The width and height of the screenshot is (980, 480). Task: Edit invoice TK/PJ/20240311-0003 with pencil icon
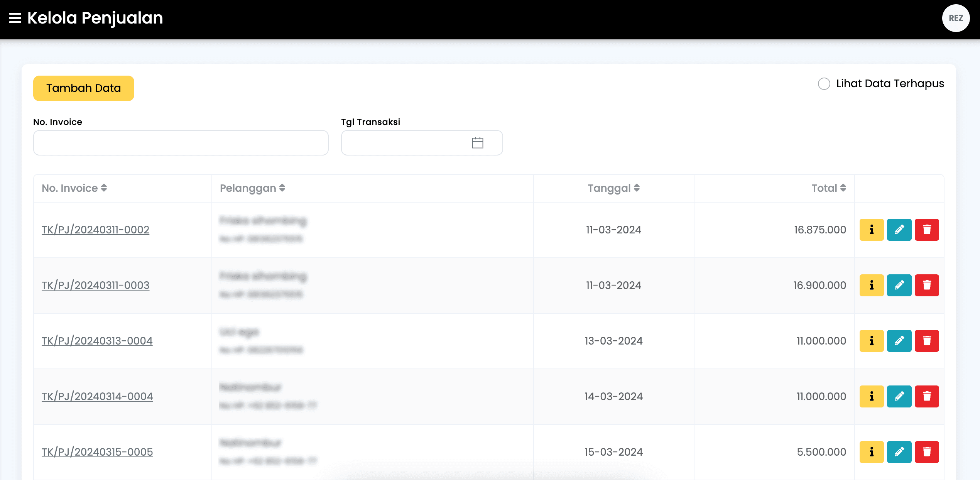[899, 286]
